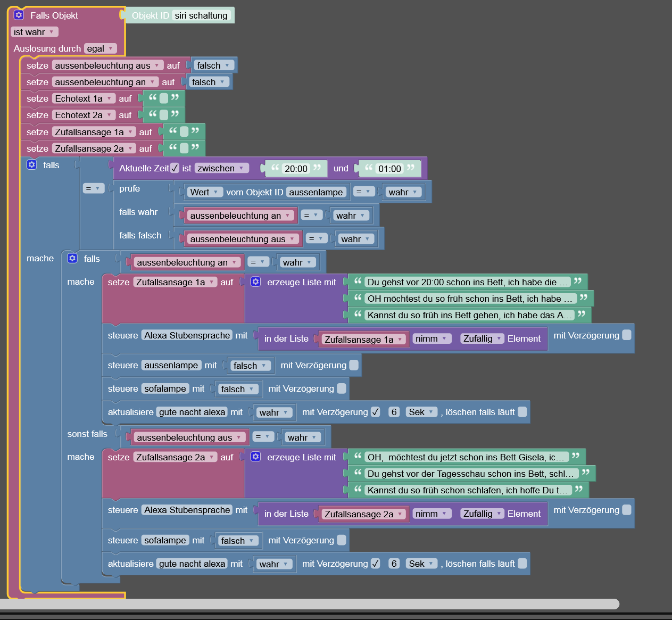
Task: Toggle löschen falls läuft on first gute nacht alexa
Action: point(522,412)
